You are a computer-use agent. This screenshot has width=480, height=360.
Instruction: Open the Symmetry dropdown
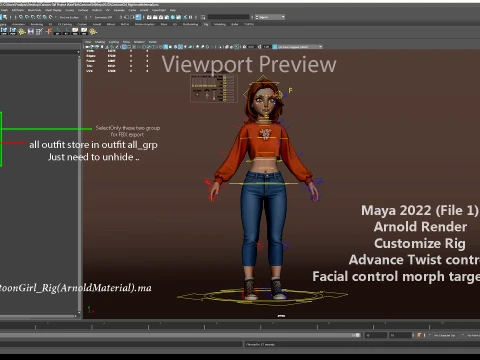tap(104, 17)
